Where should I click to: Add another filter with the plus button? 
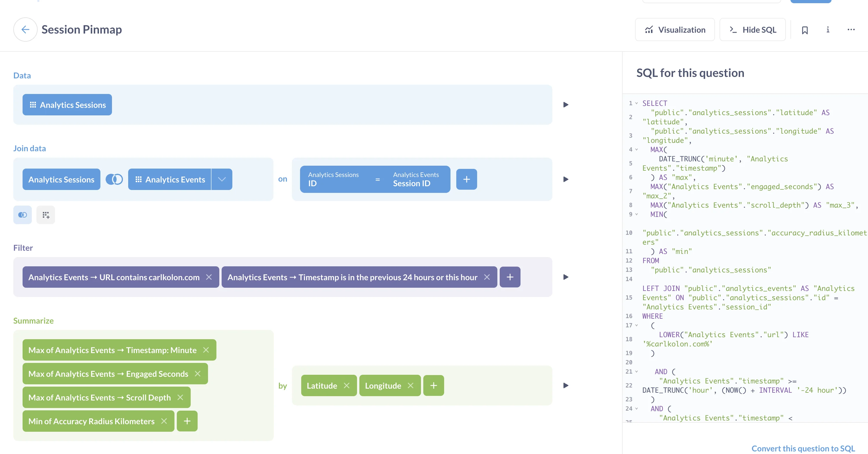tap(510, 277)
